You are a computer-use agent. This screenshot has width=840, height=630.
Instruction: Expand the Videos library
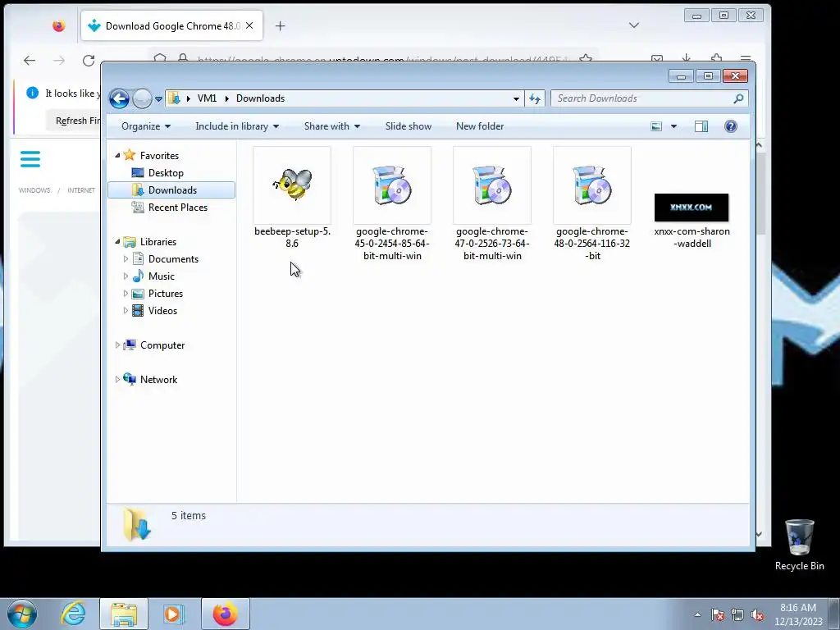pos(126,311)
